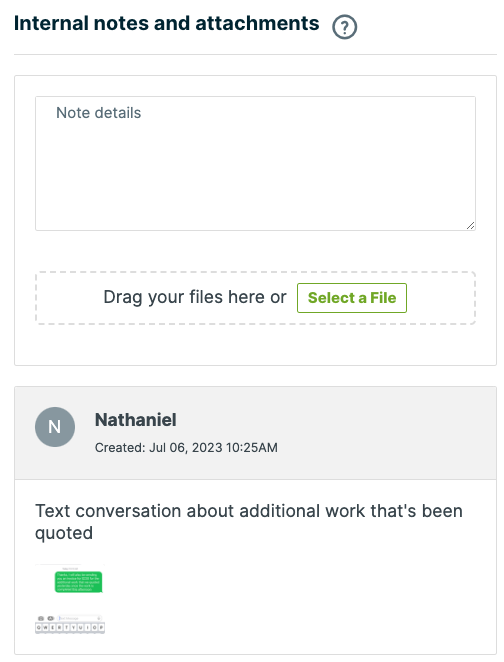
Task: Click the note text about additional work quoted
Action: [x=249, y=522]
